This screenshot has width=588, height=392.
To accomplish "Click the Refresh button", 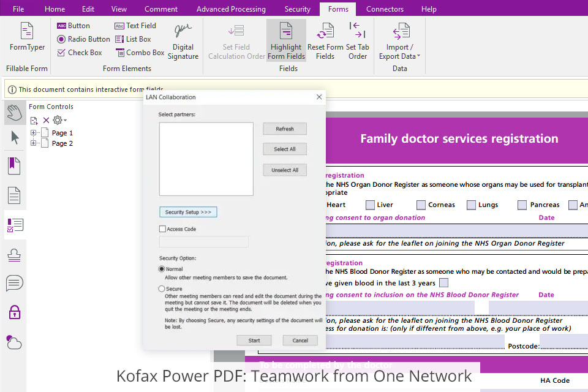I will click(285, 129).
